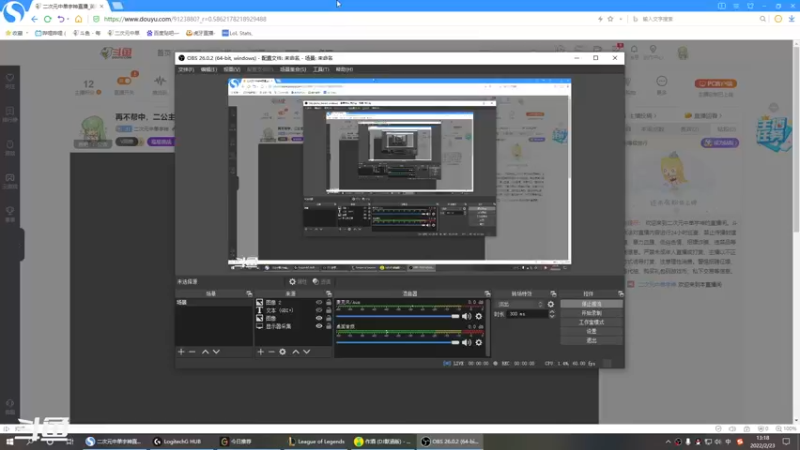
Task: Undock the Sources panel via its header icon
Action: coord(329,294)
